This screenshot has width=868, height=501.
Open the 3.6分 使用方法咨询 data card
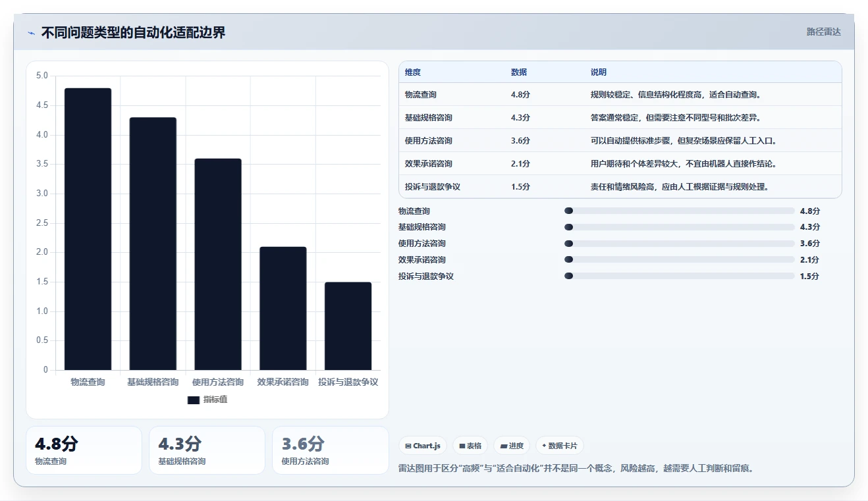coord(331,450)
